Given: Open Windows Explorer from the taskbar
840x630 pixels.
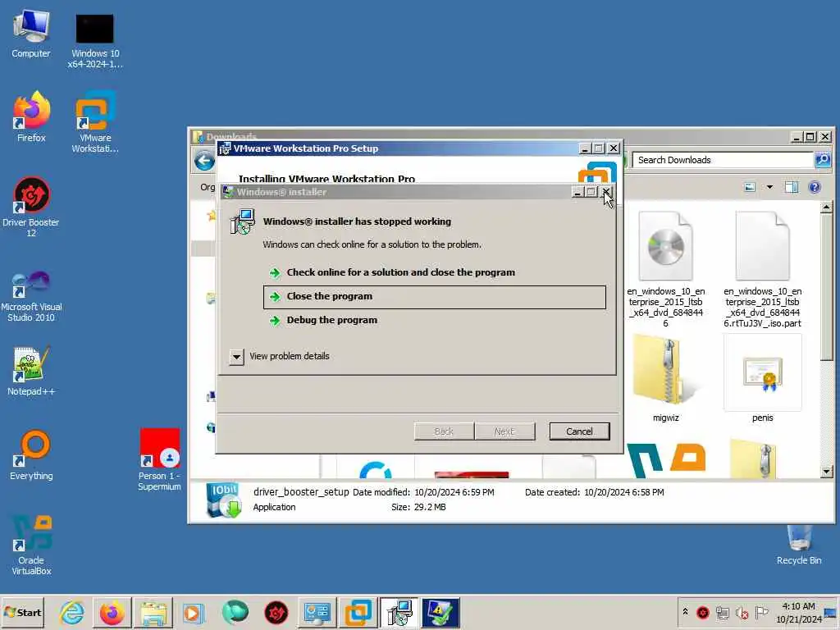Looking at the screenshot, I should coord(153,612).
